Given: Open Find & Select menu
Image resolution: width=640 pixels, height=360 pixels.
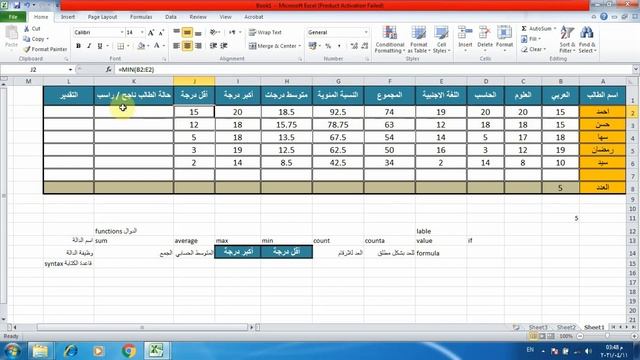Looking at the screenshot, I should 587,39.
